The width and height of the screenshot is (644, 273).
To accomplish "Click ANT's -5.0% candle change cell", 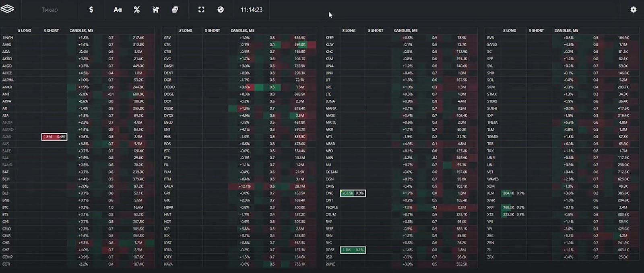I will tap(83, 94).
